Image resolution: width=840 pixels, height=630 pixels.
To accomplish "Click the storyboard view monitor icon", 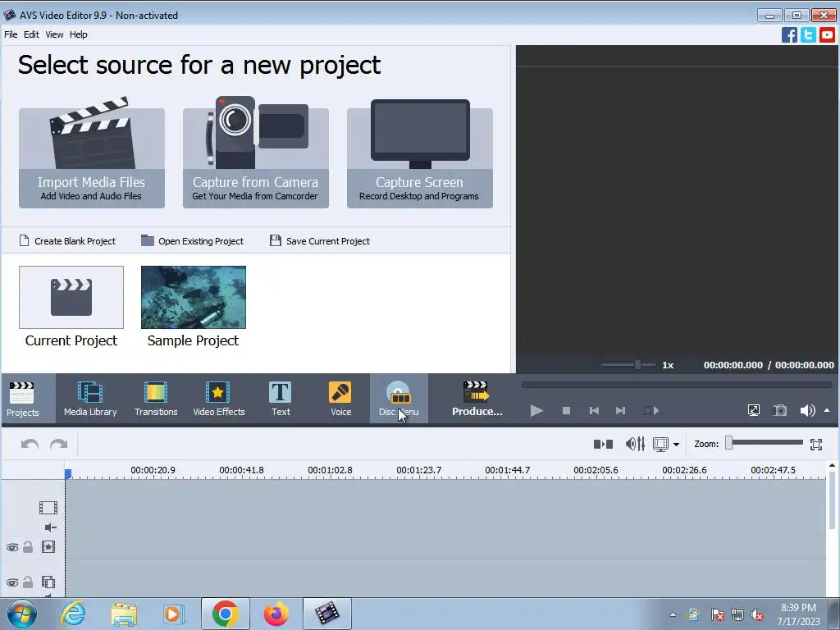I will tap(660, 444).
